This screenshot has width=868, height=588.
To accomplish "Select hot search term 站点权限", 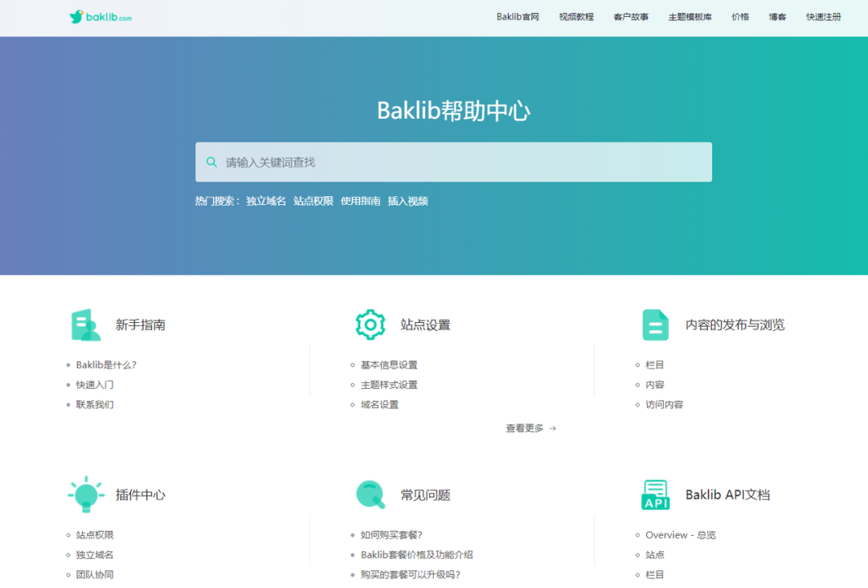I will point(313,201).
